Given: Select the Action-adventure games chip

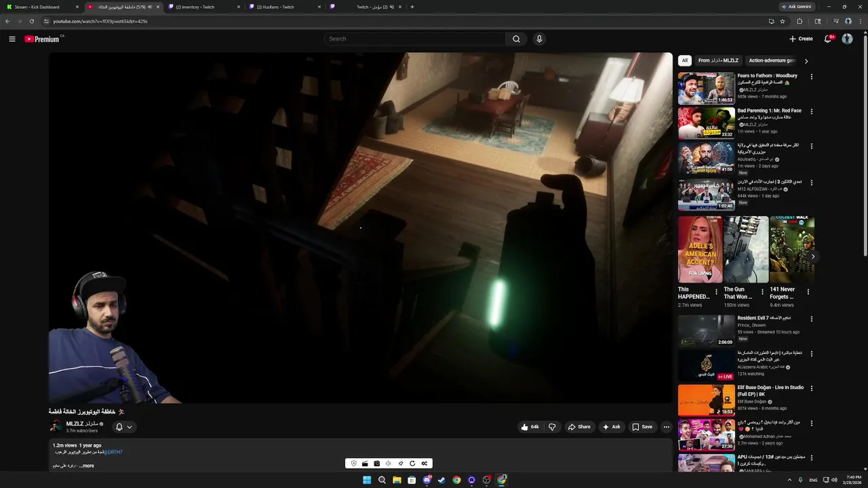Looking at the screenshot, I should coord(771,60).
